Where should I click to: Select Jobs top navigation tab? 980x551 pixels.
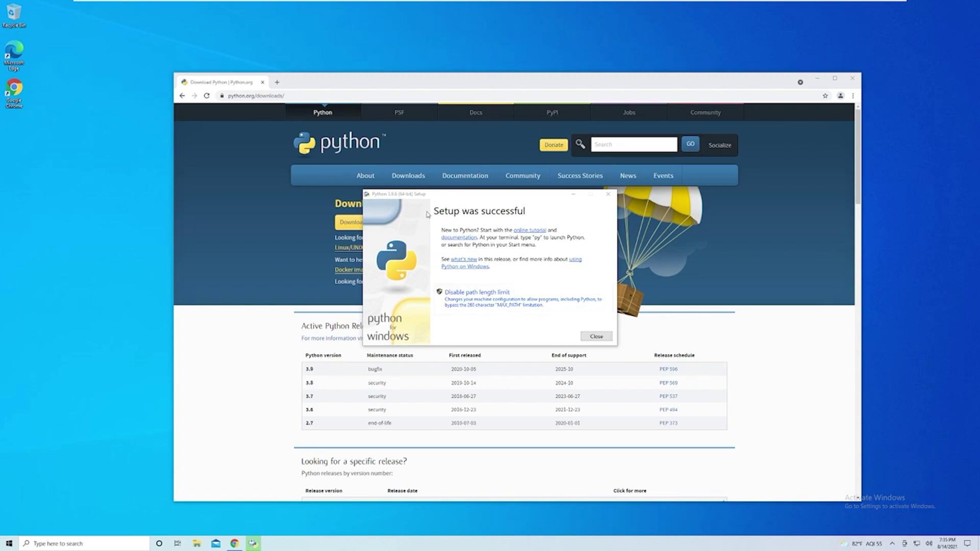(x=629, y=112)
